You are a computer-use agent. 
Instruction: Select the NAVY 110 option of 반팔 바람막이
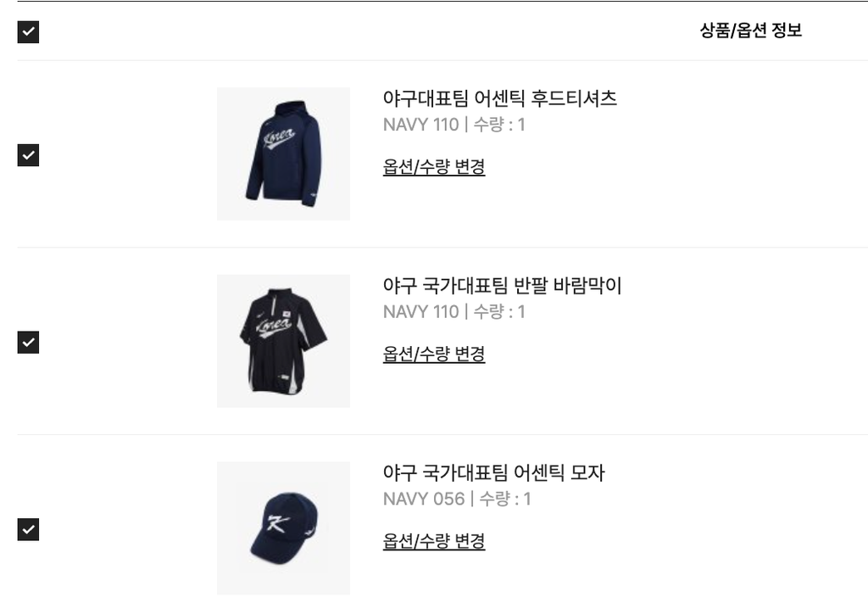click(x=420, y=311)
